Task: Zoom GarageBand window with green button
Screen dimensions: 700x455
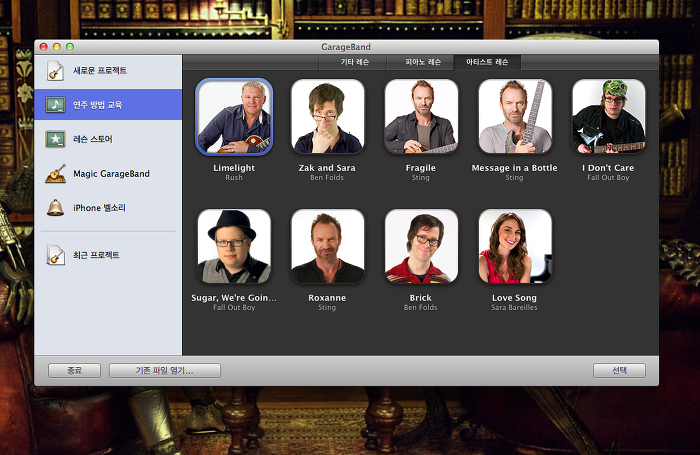Action: pyautogui.click(x=70, y=47)
